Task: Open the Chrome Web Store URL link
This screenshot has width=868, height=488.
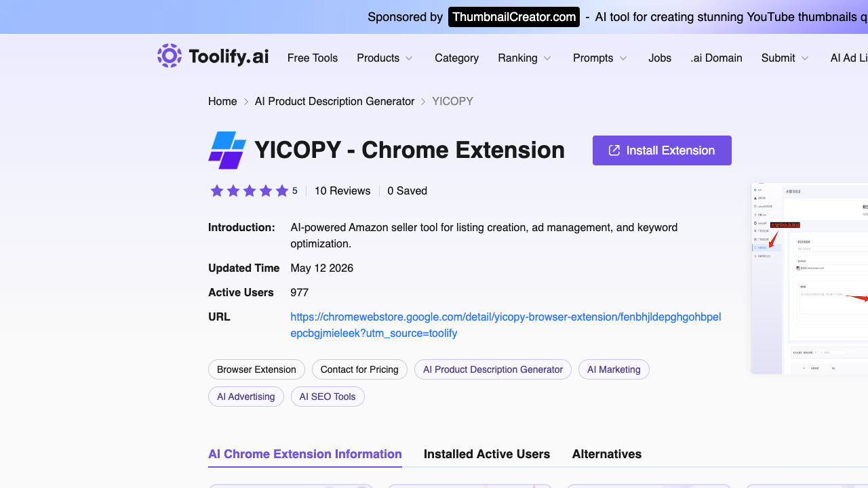Action: pyautogui.click(x=506, y=325)
